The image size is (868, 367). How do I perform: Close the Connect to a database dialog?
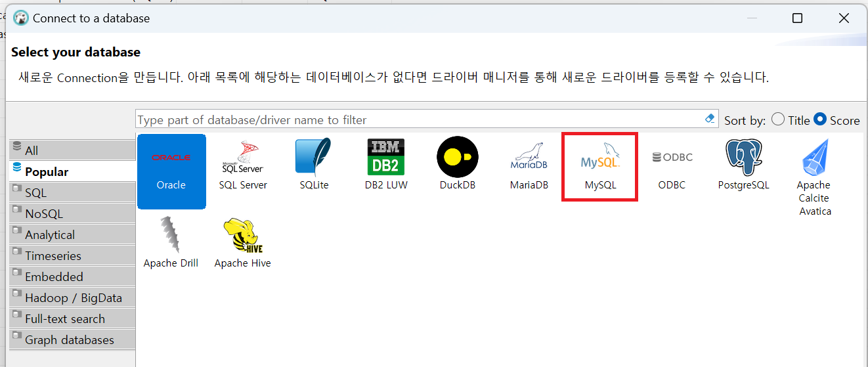(x=844, y=18)
